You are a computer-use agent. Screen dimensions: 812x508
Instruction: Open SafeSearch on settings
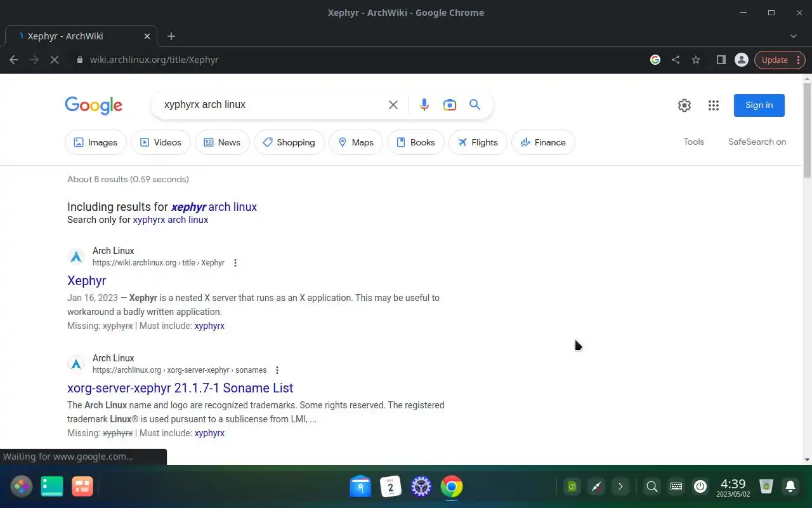757,142
